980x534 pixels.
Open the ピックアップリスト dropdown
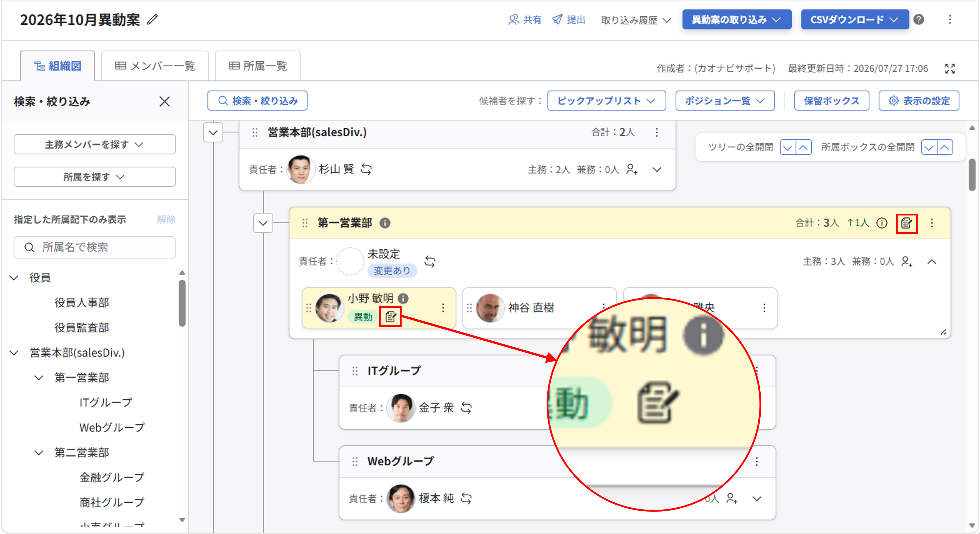coord(606,101)
